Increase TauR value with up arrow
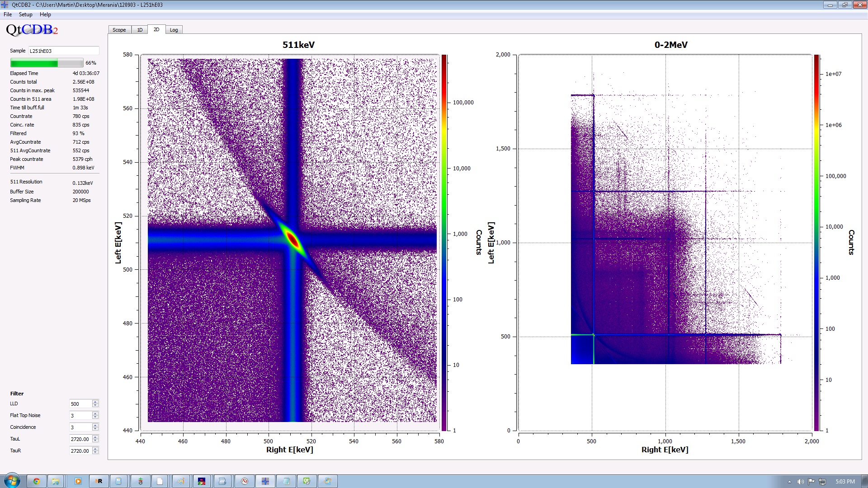The width and height of the screenshot is (868, 488). pyautogui.click(x=95, y=449)
